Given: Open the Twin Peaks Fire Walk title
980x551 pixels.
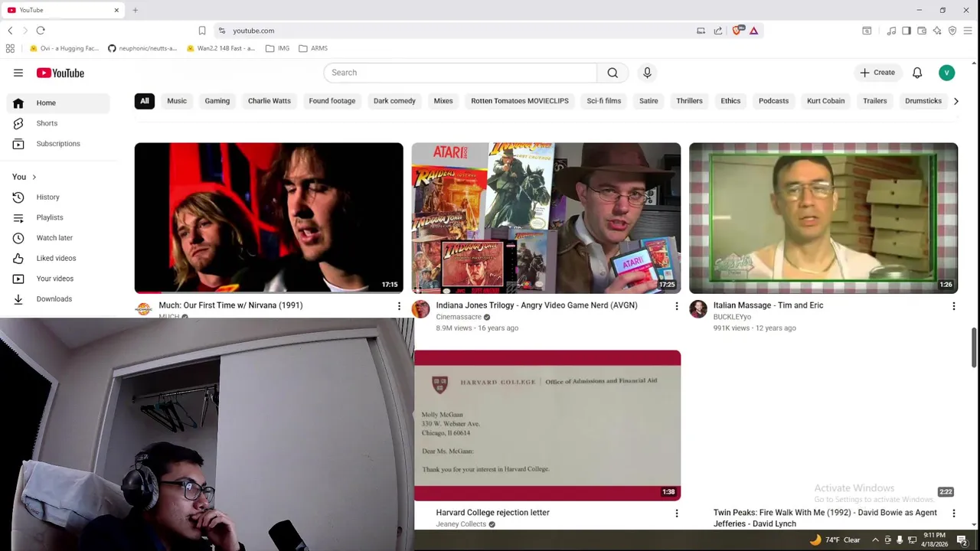Looking at the screenshot, I should [825, 518].
